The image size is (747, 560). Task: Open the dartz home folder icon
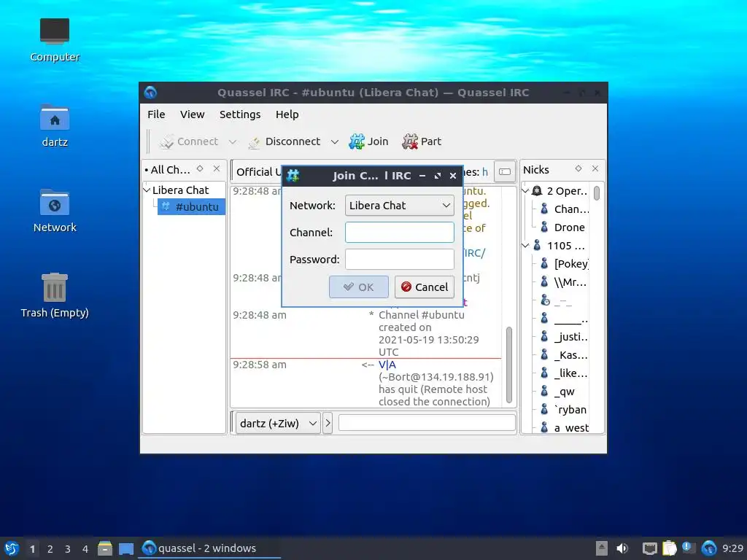tap(55, 125)
